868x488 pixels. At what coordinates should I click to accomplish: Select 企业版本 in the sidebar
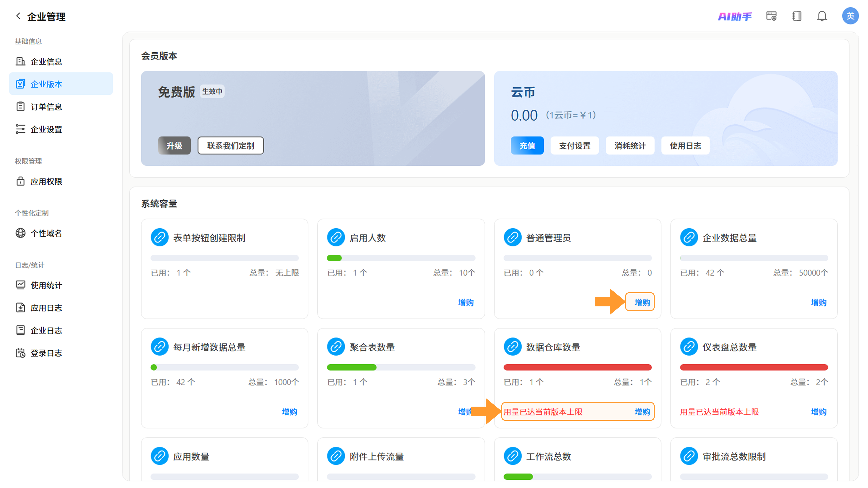pos(61,84)
